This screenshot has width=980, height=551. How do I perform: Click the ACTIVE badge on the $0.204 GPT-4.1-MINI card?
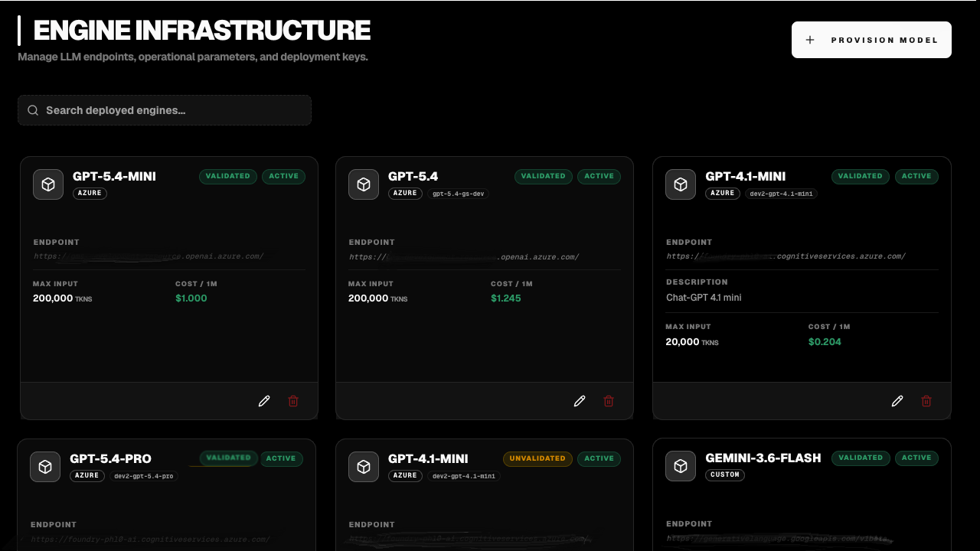click(x=916, y=176)
